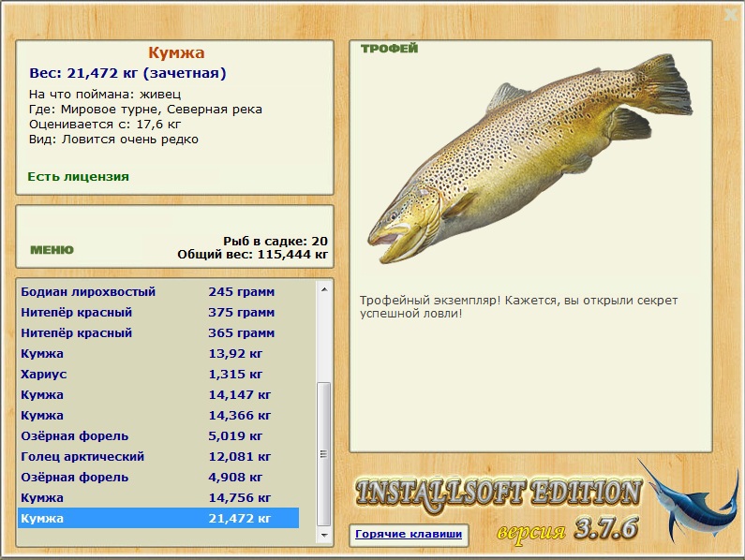745x560 pixels.
Task: Click the trophy Кумжа fish picture
Action: (529, 156)
